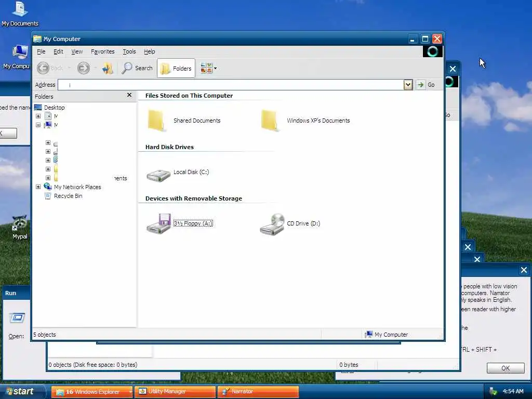Select Desktop in the folder tree
This screenshot has width=532, height=399.
tap(54, 108)
